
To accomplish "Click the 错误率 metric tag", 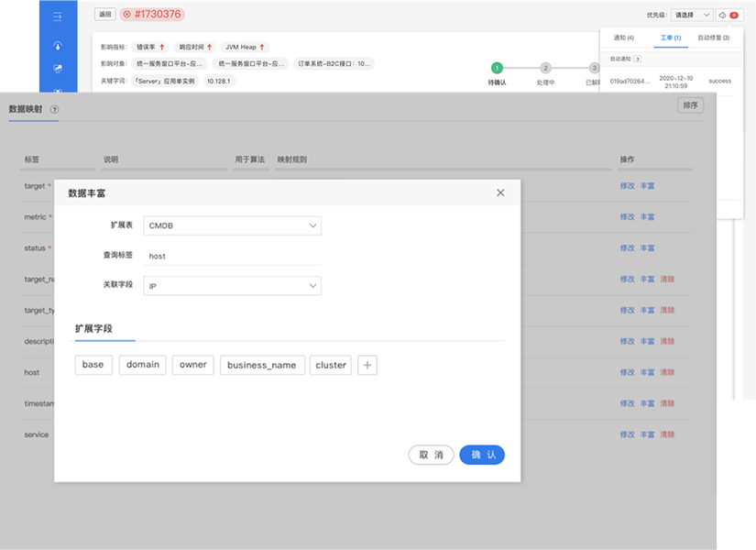I will coord(150,48).
